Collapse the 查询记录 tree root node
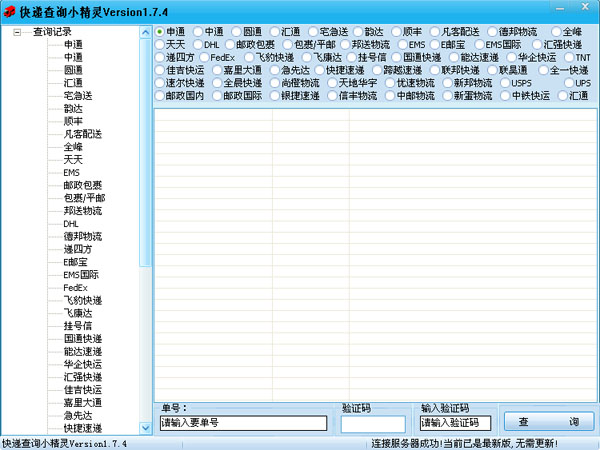600x450 pixels. pyautogui.click(x=17, y=32)
